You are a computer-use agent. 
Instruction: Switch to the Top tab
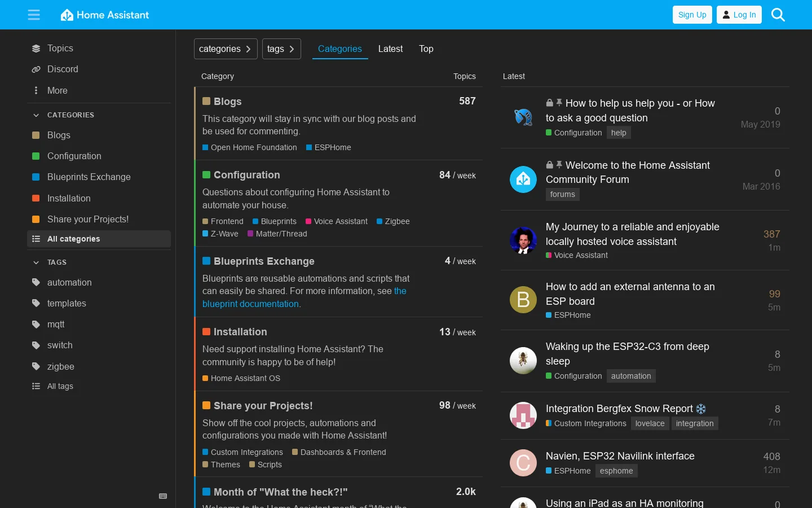[x=426, y=49]
